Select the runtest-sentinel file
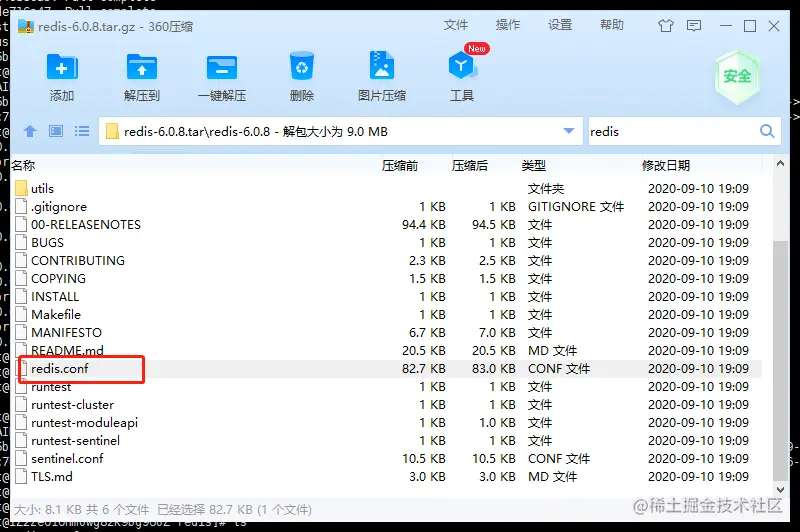The image size is (800, 532). point(76,440)
